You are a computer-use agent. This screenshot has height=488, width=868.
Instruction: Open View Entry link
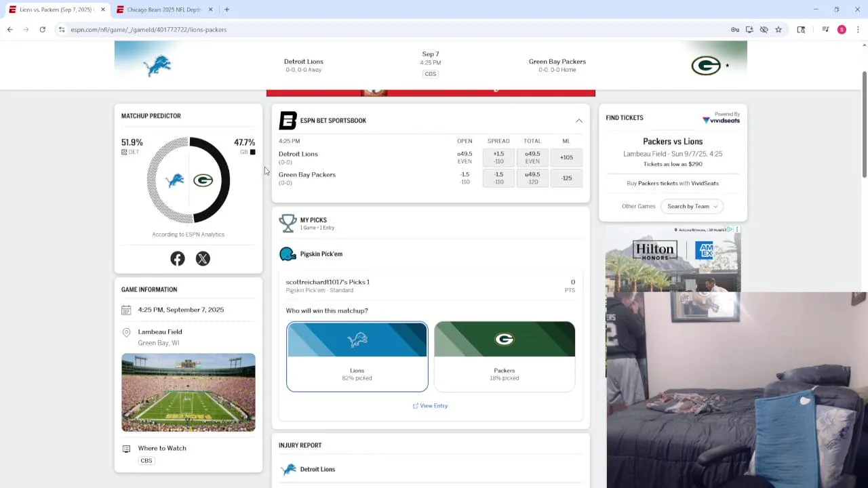(x=430, y=405)
